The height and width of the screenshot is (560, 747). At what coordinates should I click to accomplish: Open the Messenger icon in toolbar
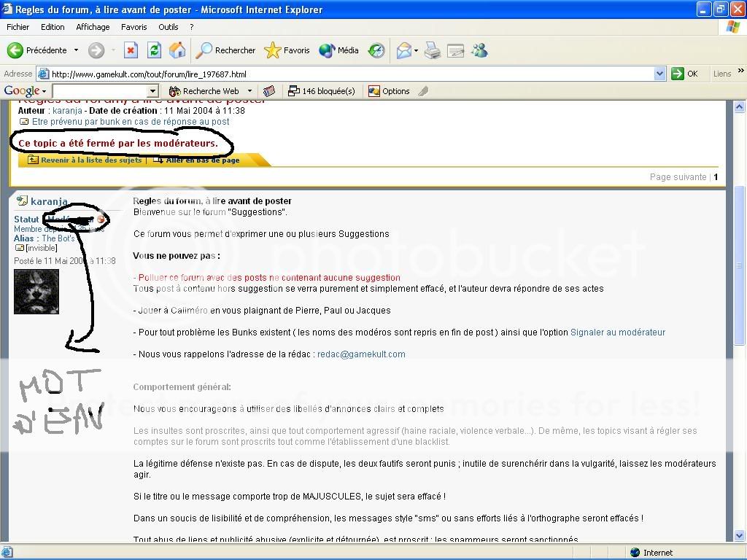coord(479,50)
